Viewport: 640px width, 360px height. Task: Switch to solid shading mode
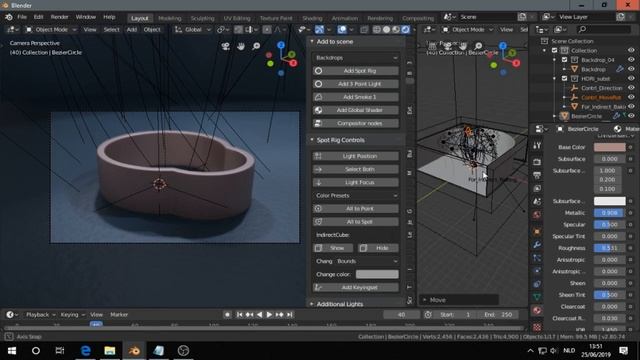coord(386,29)
